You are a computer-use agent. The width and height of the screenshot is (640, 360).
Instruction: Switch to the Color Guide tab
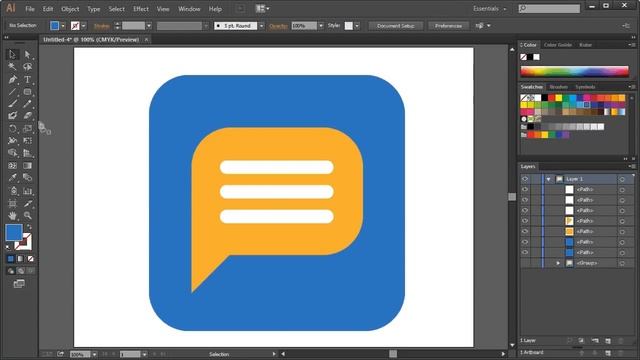(558, 45)
